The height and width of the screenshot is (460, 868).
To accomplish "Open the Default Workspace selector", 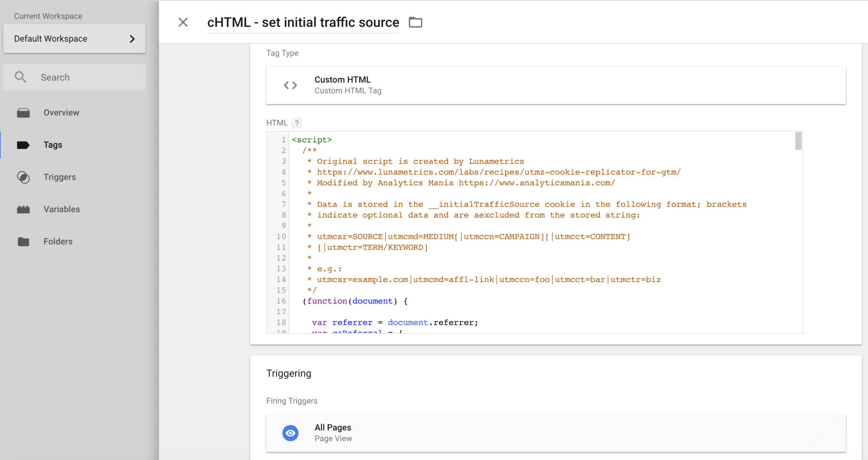I will 74,39.
